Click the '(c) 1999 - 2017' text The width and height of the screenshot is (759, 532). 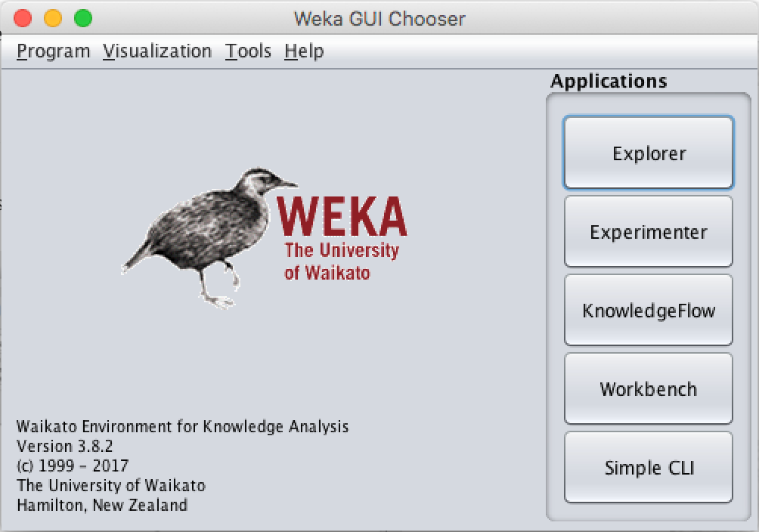pos(73,466)
